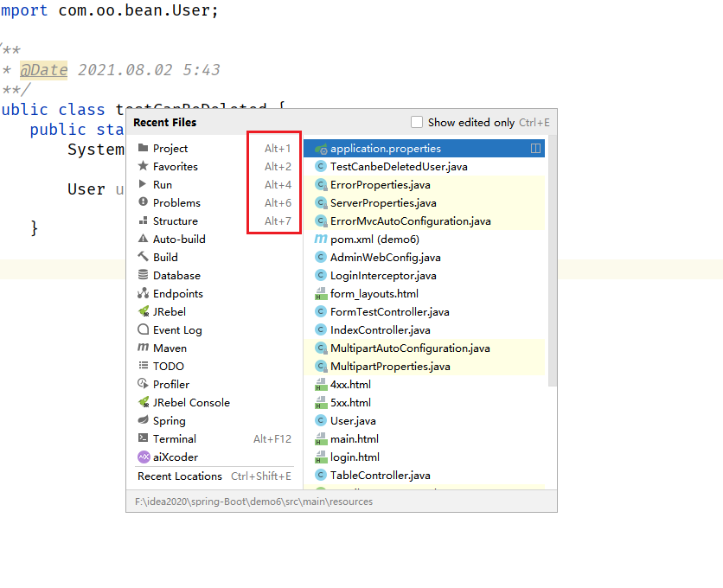Click the Run play icon

(x=144, y=184)
